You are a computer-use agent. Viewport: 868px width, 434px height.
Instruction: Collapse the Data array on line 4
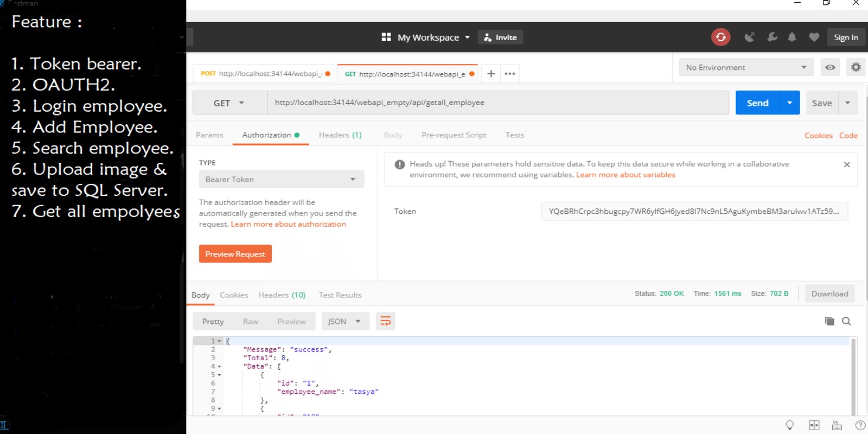tap(219, 367)
